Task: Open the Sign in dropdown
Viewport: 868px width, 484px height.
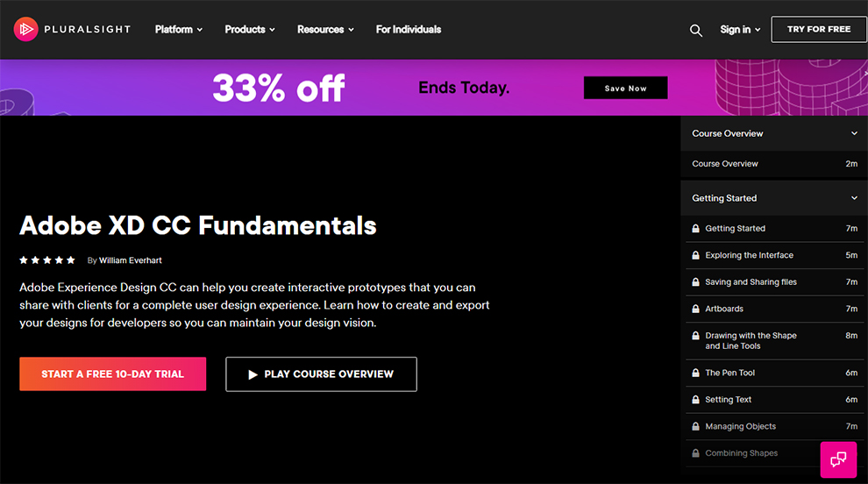Action: 740,30
